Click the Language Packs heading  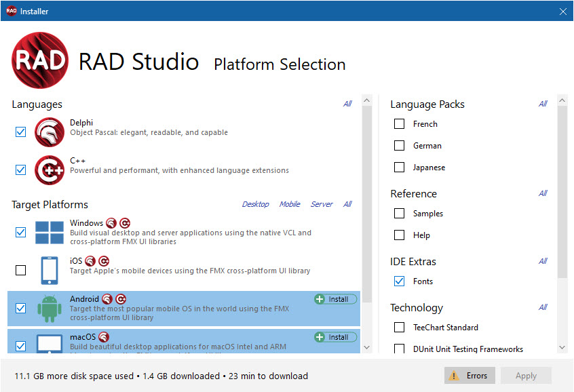427,104
